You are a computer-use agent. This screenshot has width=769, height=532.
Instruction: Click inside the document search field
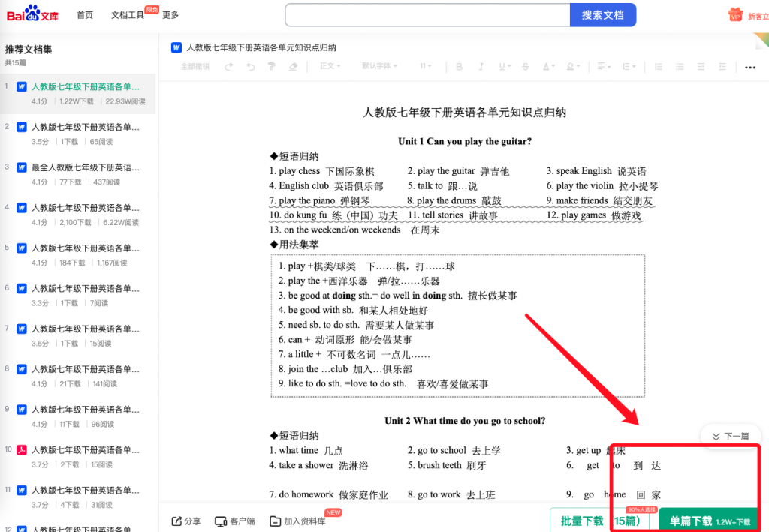point(427,15)
